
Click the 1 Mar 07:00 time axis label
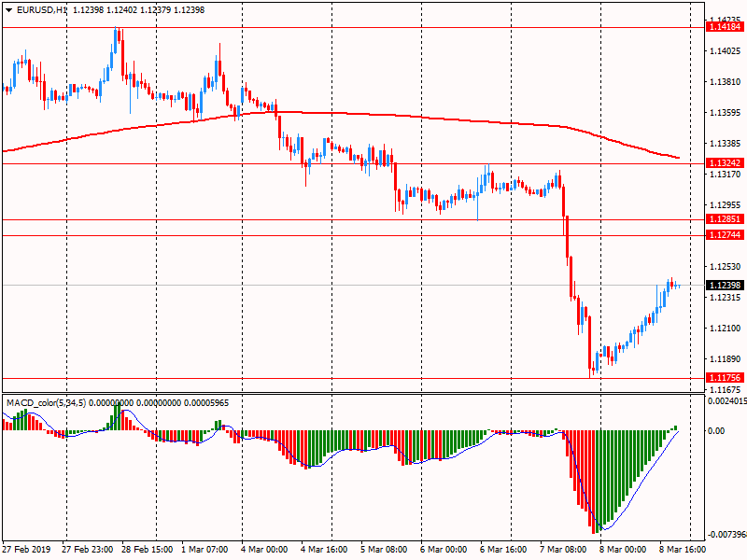point(204,550)
